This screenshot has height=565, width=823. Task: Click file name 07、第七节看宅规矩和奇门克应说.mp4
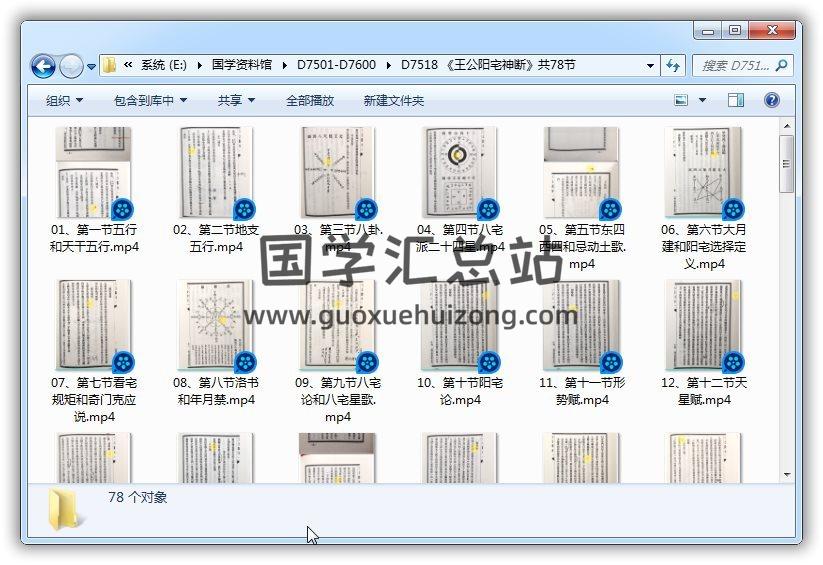(x=94, y=400)
